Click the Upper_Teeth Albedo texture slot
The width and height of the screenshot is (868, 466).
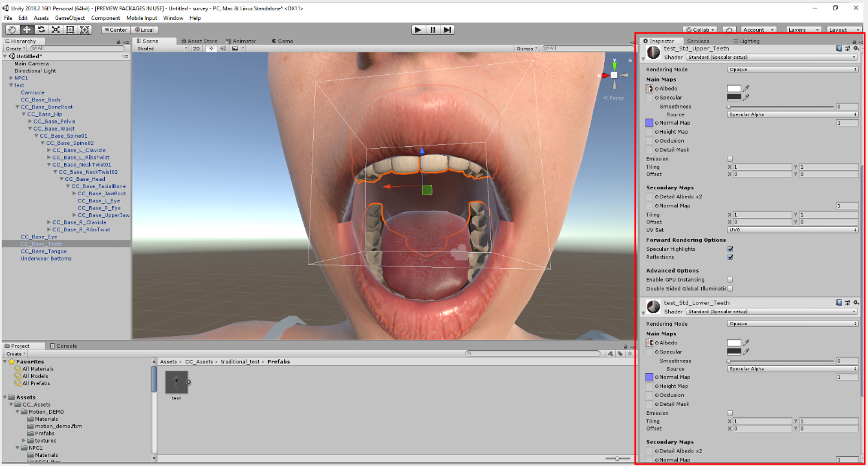(649, 89)
